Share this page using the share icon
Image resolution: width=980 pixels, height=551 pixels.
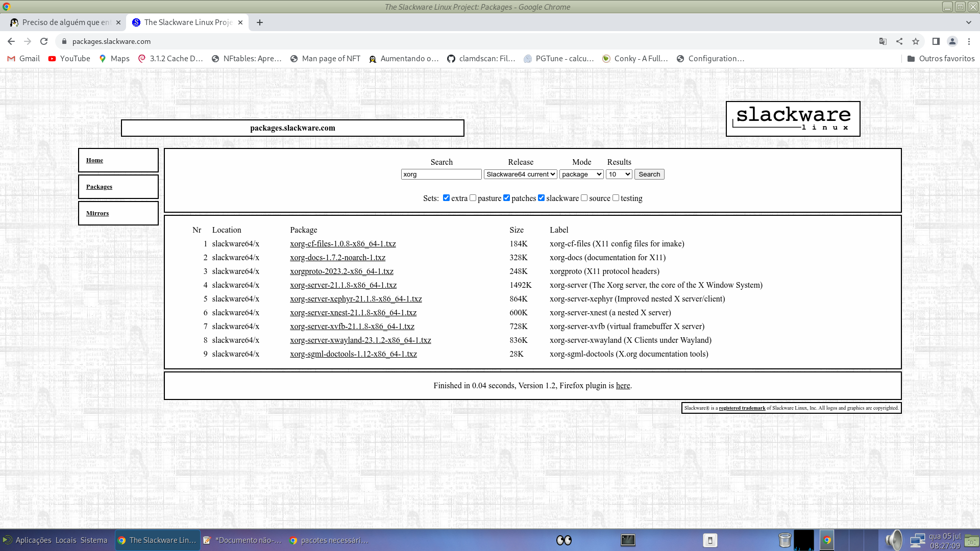point(899,41)
